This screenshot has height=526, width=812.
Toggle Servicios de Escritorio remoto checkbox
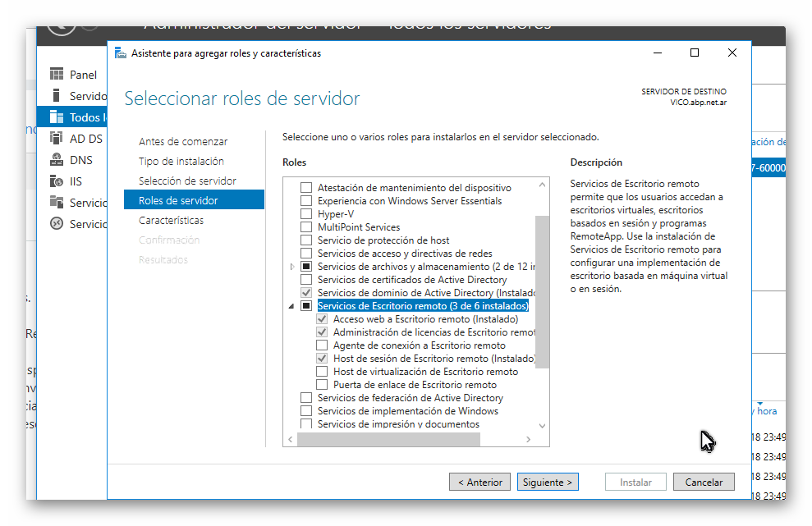tap(306, 306)
